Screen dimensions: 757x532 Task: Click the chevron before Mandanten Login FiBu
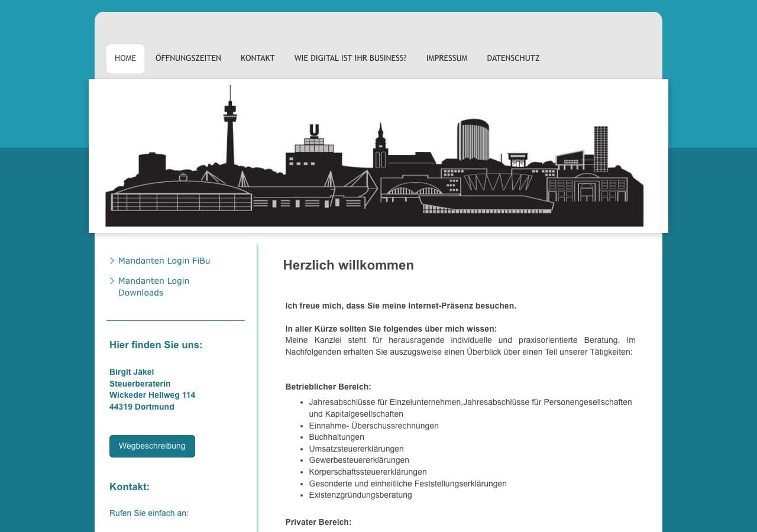(112, 261)
